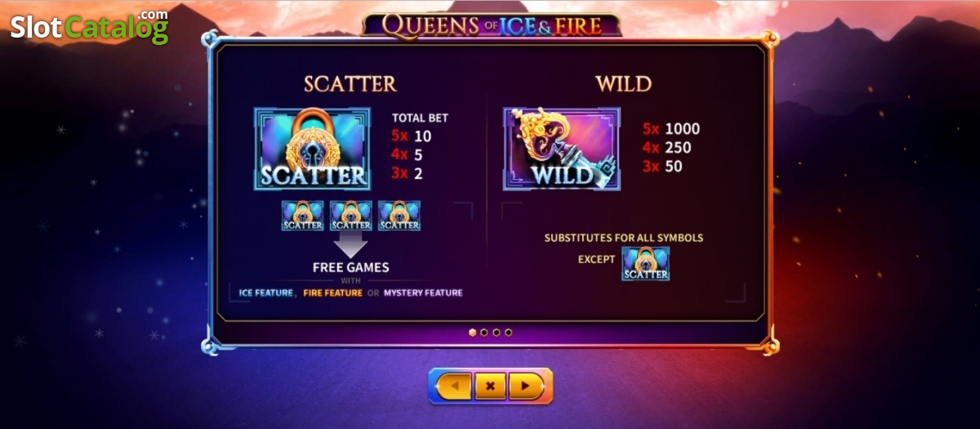Image resolution: width=980 pixels, height=429 pixels.
Task: Click the large Scatter padlock symbol
Action: (x=312, y=150)
